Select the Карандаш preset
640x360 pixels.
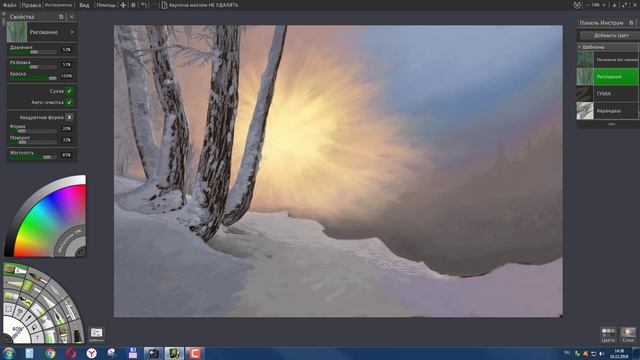(x=608, y=111)
